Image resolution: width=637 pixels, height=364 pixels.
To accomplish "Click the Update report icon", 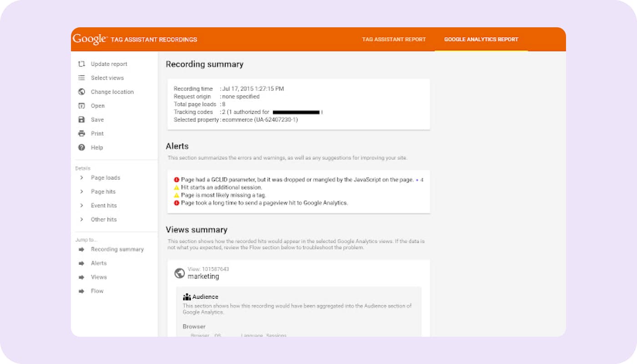I will coord(81,64).
